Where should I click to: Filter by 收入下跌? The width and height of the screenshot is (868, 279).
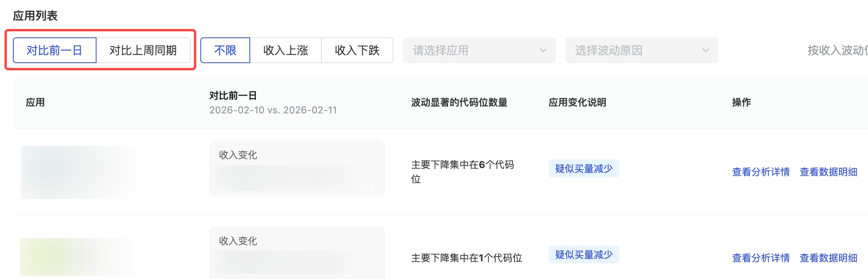click(357, 50)
